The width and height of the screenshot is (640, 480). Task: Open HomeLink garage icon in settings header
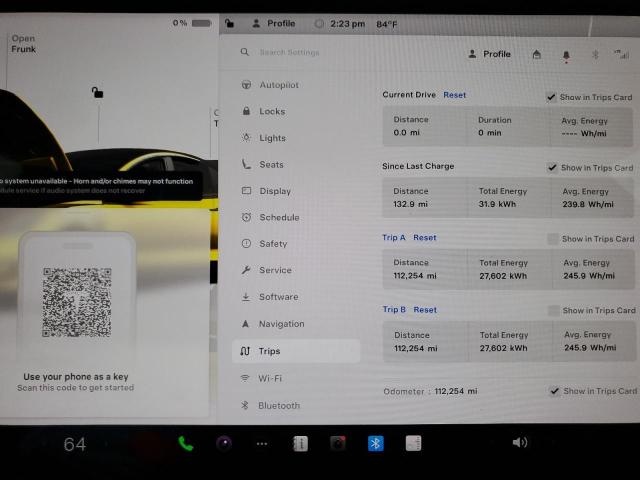point(537,54)
